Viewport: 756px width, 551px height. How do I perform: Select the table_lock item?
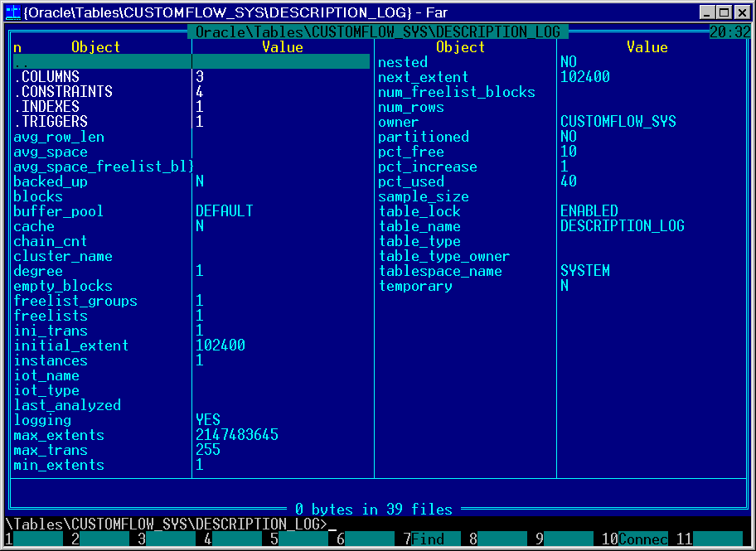tap(419, 211)
